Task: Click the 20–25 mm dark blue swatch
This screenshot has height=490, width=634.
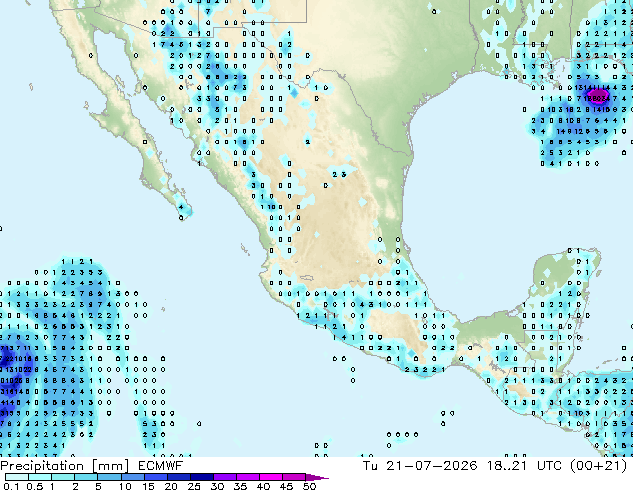Action: pos(178,477)
